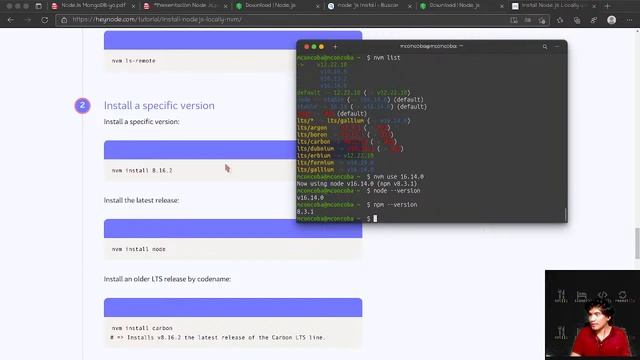Click the nvm ls-remote code text

(x=133, y=61)
